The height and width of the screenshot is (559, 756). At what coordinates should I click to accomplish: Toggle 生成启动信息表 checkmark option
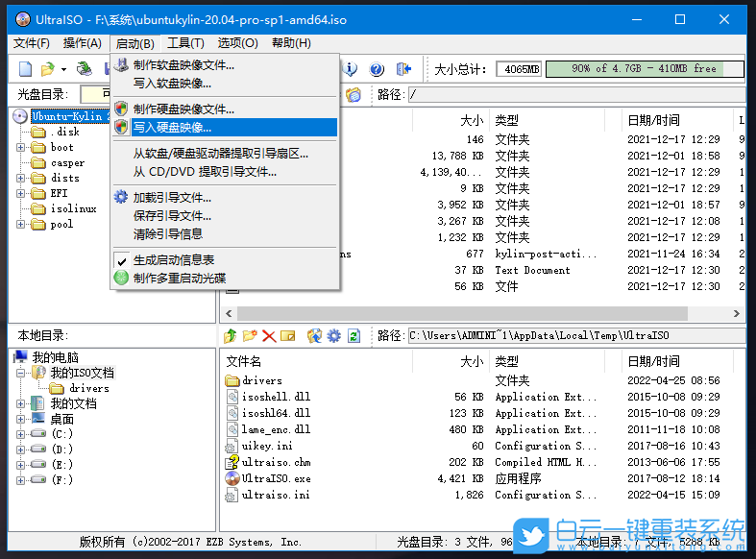pyautogui.click(x=121, y=260)
